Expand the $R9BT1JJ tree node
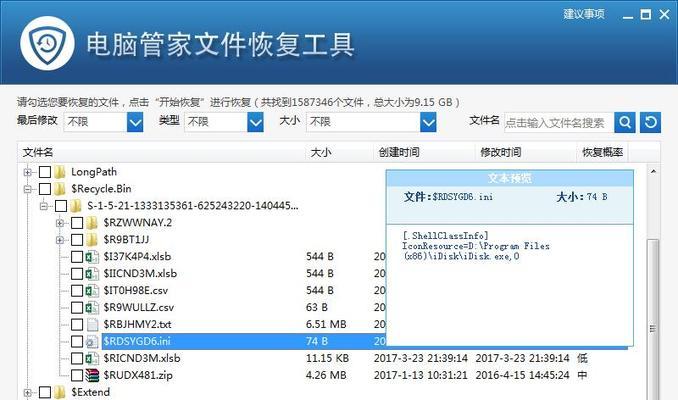Screen dimensions: 678x400 pyautogui.click(x=60, y=240)
